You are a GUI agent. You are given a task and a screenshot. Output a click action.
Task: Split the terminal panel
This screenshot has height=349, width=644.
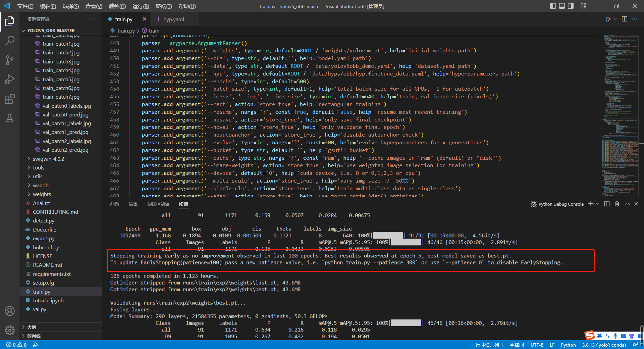click(607, 204)
